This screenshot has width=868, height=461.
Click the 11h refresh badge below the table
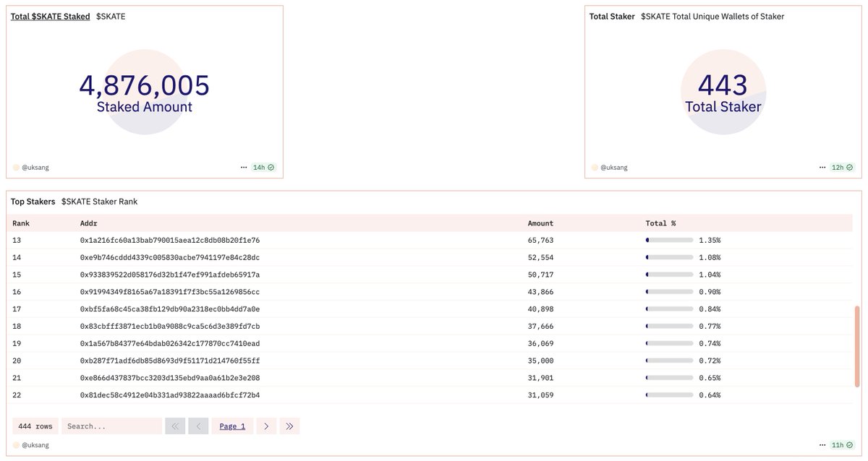838,444
